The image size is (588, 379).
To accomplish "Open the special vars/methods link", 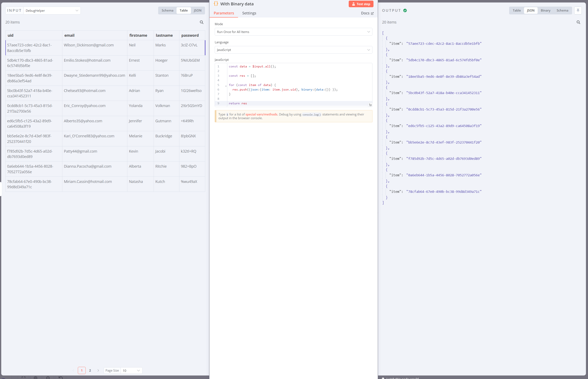I will [x=261, y=114].
